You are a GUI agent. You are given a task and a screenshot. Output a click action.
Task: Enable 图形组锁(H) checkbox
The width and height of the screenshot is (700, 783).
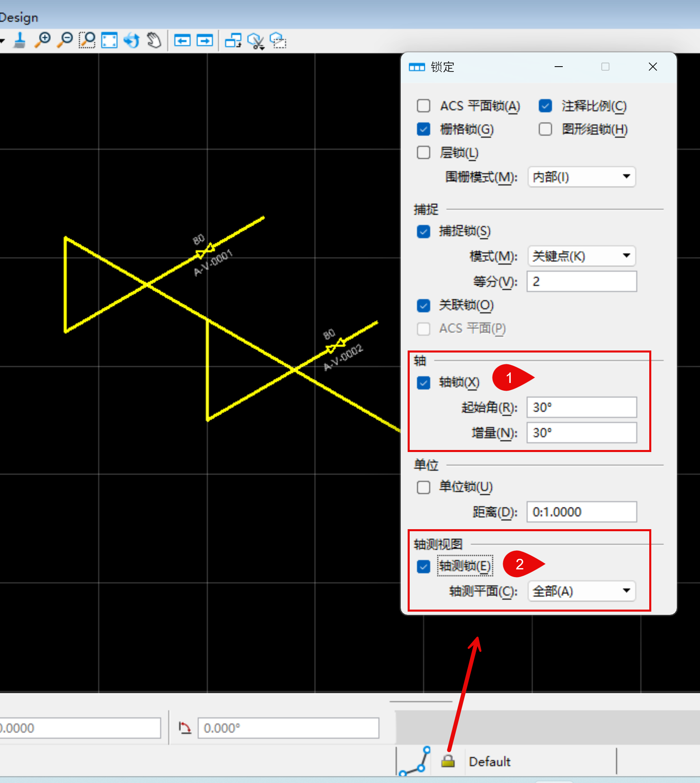click(545, 129)
